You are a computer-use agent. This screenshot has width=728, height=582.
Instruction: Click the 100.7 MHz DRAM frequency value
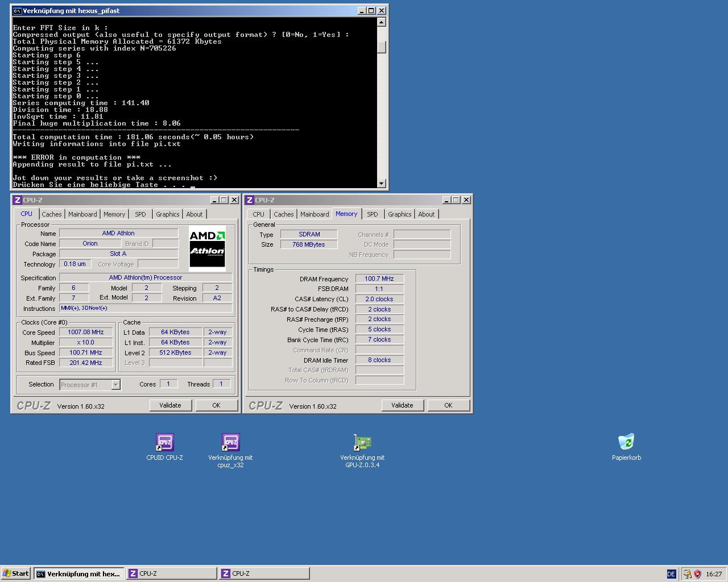(x=379, y=278)
